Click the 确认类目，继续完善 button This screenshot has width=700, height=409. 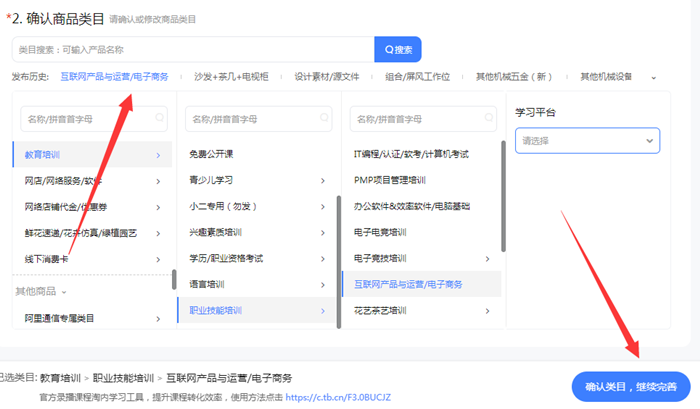tap(630, 386)
